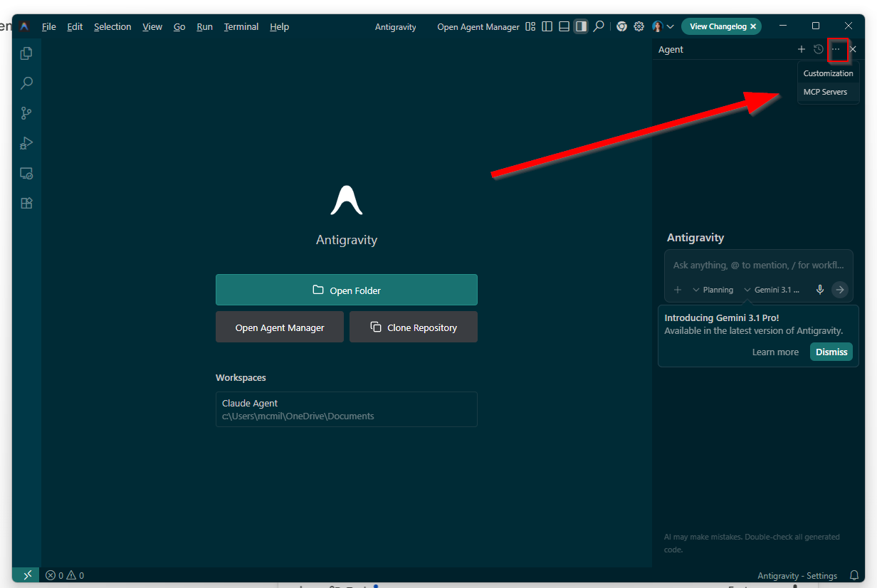Image resolution: width=877 pixels, height=588 pixels.
Task: Dismiss the View Changelog pill with X
Action: click(x=753, y=26)
